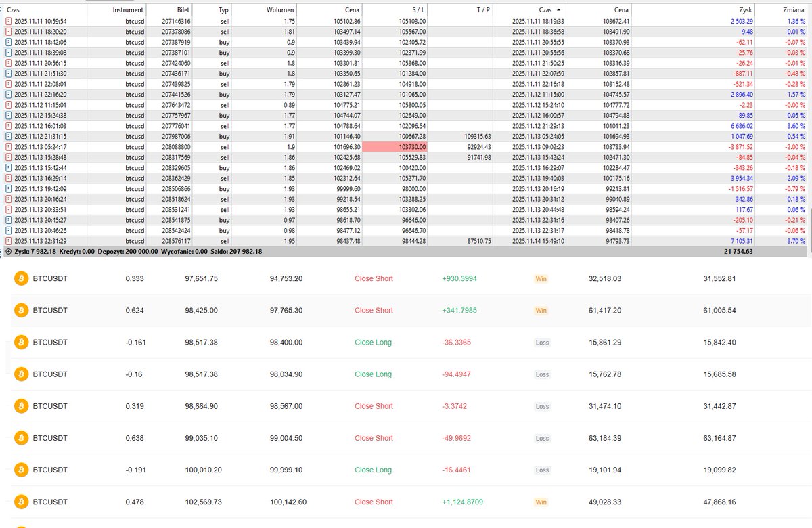Select the profit value 7 105.31
This screenshot has height=528, width=812.
(x=742, y=240)
